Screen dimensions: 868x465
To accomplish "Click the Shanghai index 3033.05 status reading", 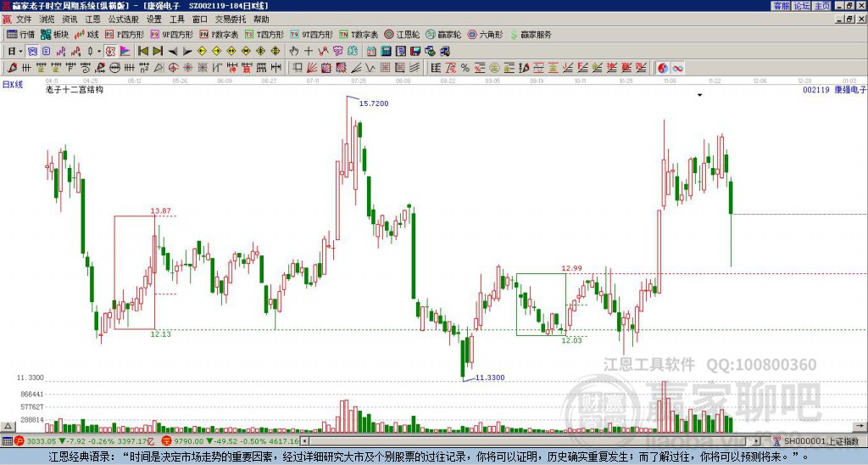I will [42, 441].
